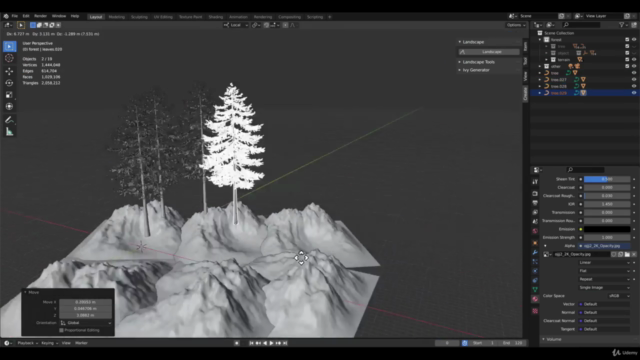Click the play animation button
The height and width of the screenshot is (360, 640).
(271, 343)
